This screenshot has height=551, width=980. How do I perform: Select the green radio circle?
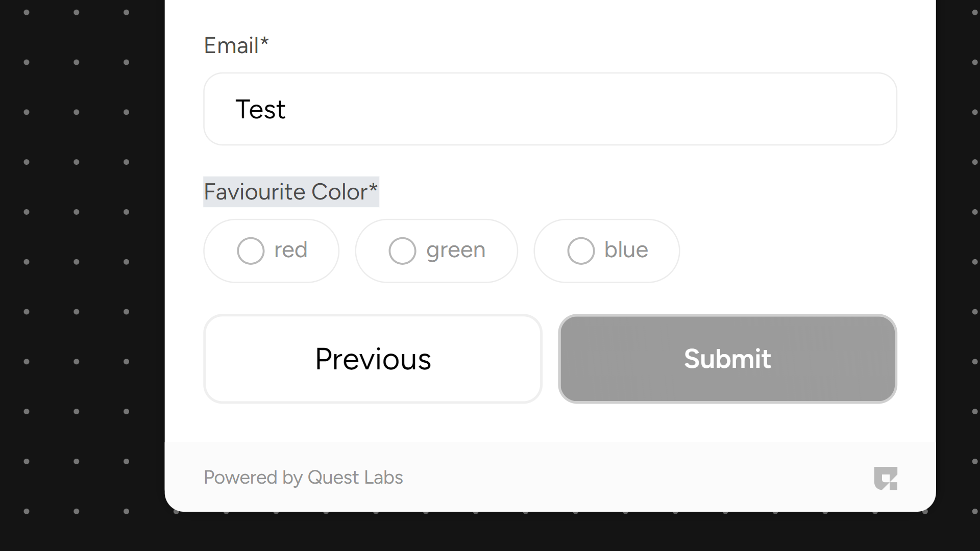point(402,251)
